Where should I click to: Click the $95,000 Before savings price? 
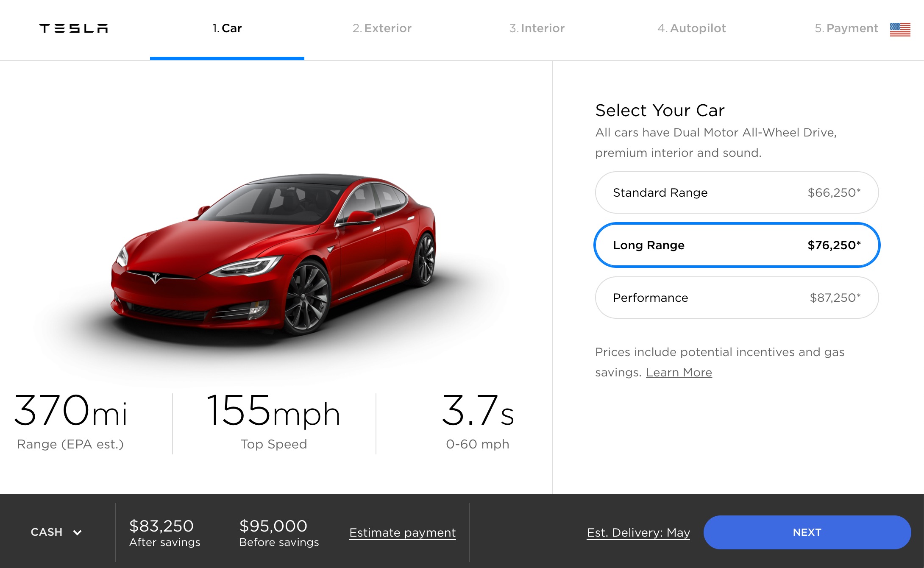[x=279, y=533]
